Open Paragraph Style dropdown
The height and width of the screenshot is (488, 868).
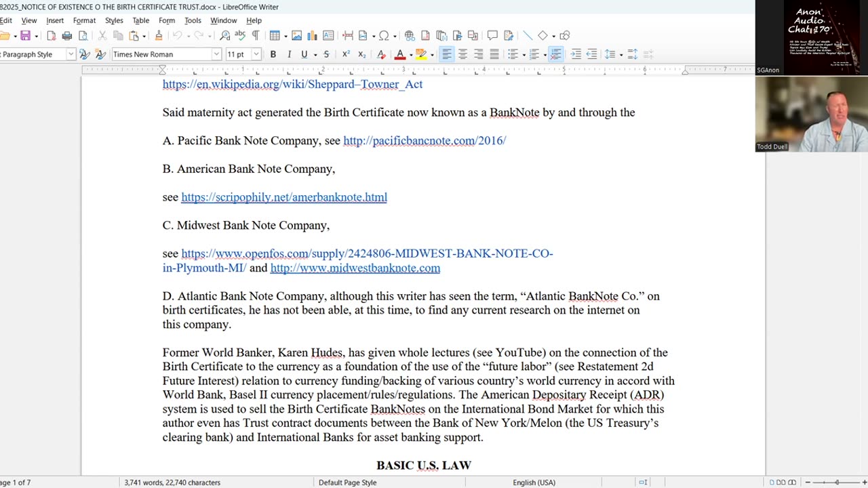(x=71, y=54)
